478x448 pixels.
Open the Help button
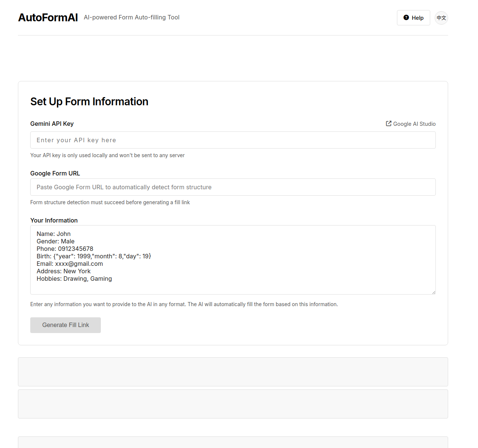point(413,18)
